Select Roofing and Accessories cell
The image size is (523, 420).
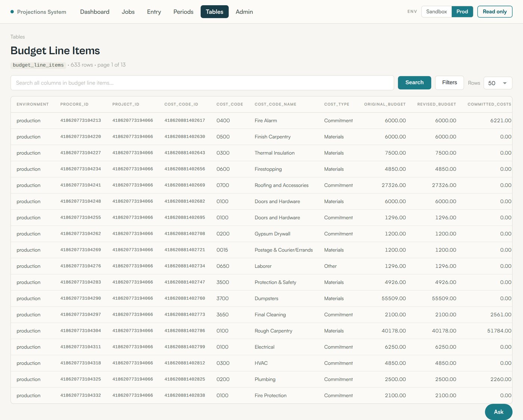coord(281,185)
